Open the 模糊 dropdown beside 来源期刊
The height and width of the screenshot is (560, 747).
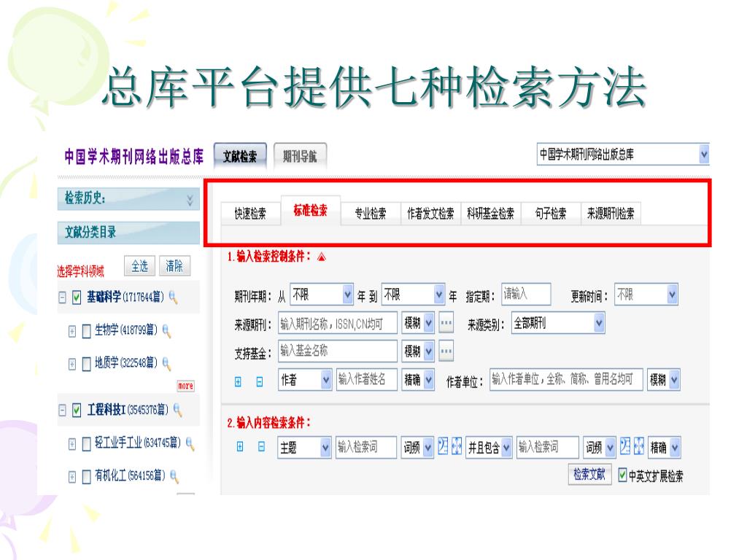click(x=428, y=323)
